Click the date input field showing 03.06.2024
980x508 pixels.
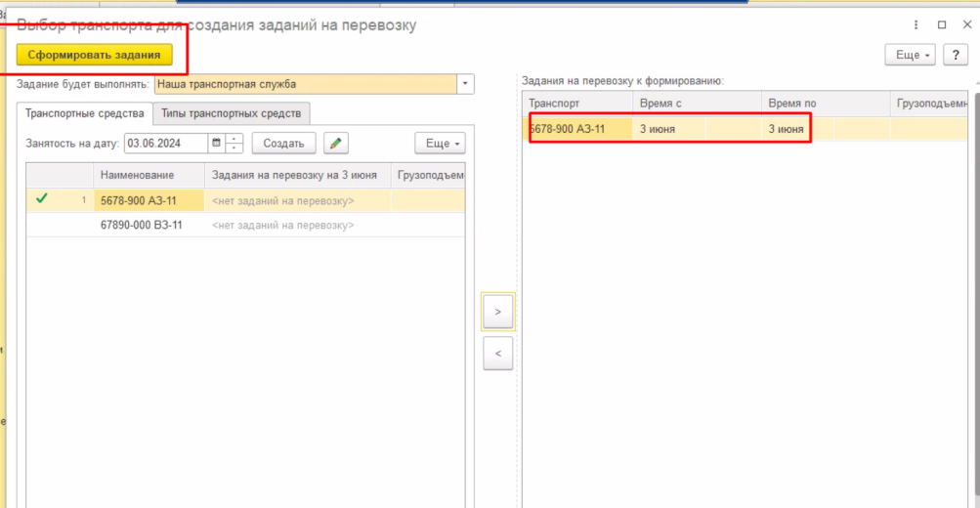pyautogui.click(x=164, y=144)
